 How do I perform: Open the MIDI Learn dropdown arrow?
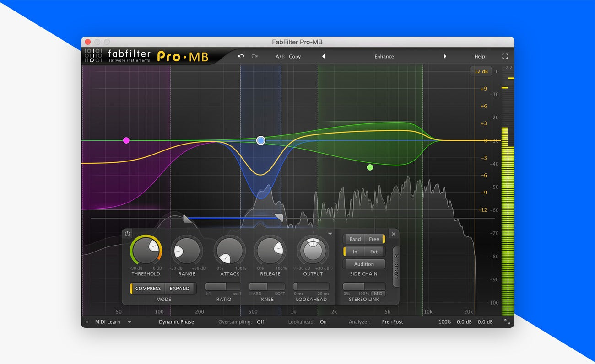[130, 322]
